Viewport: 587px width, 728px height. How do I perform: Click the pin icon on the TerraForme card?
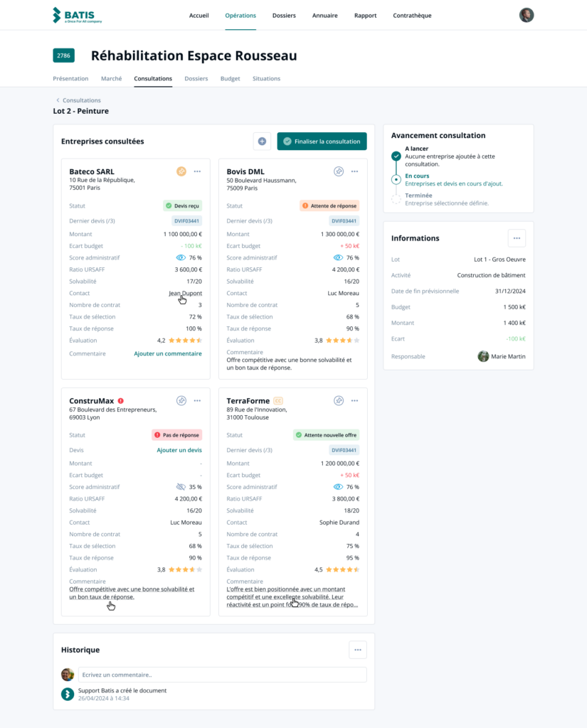pos(339,401)
